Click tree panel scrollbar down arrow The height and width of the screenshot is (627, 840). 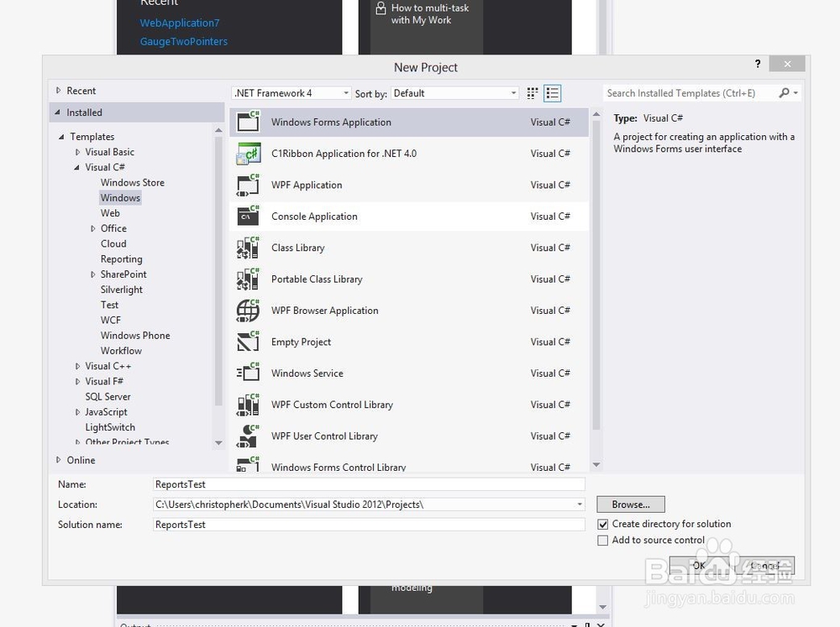[218, 443]
